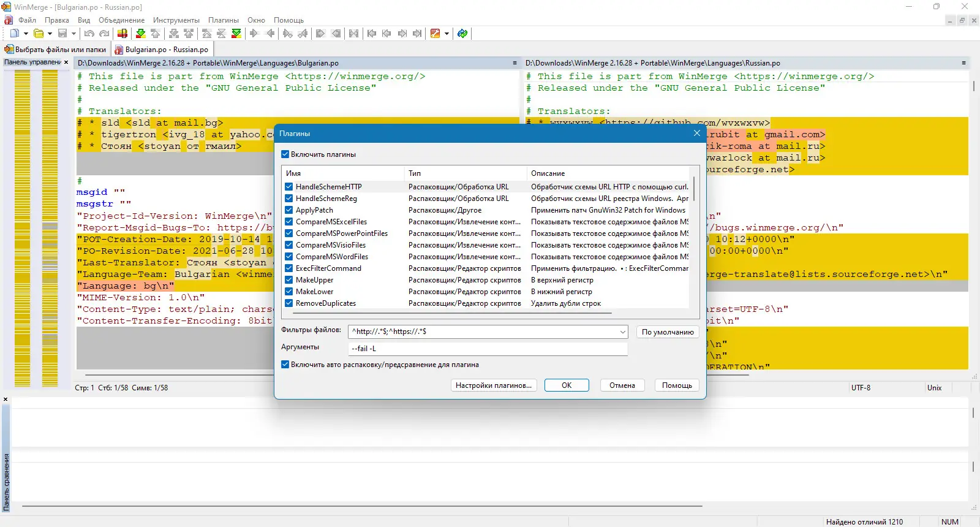980x527 pixels.
Task: Click the По умолчанию button
Action: click(x=668, y=332)
